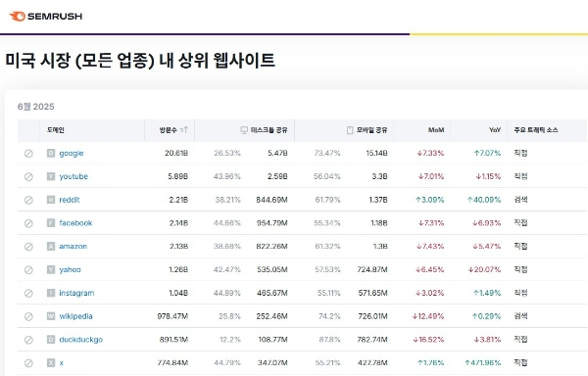
Task: Click reddit traffic source 검색
Action: pos(520,199)
